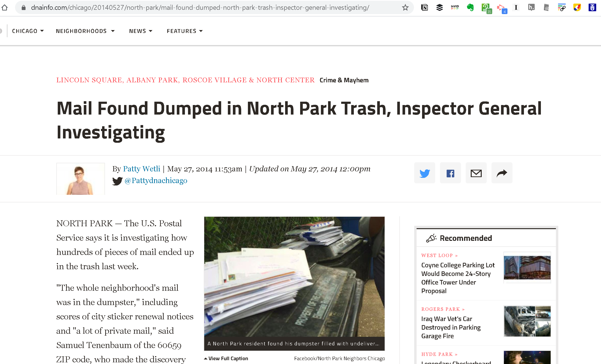
Task: Open burned car thumbnail for Rogers Park story
Action: [x=527, y=321]
